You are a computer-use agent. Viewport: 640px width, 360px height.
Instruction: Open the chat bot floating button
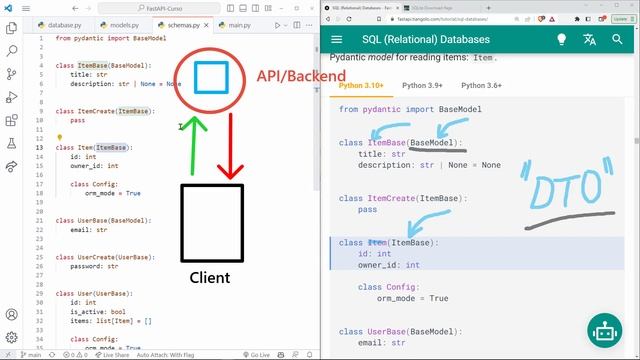click(604, 330)
